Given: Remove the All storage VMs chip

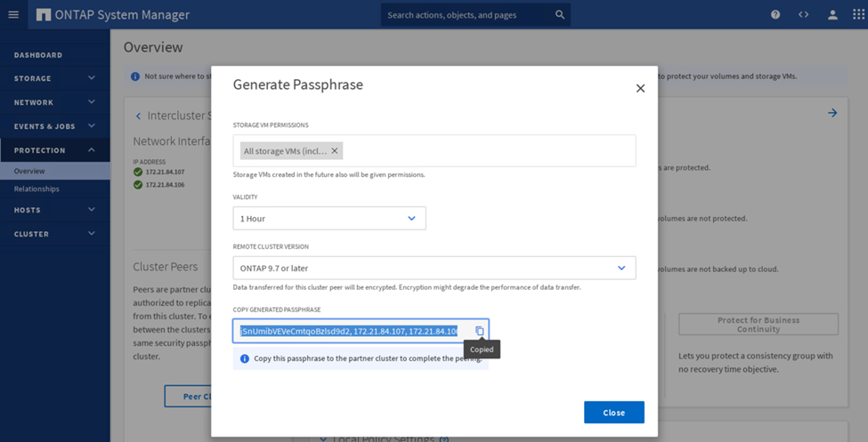Looking at the screenshot, I should pyautogui.click(x=335, y=151).
